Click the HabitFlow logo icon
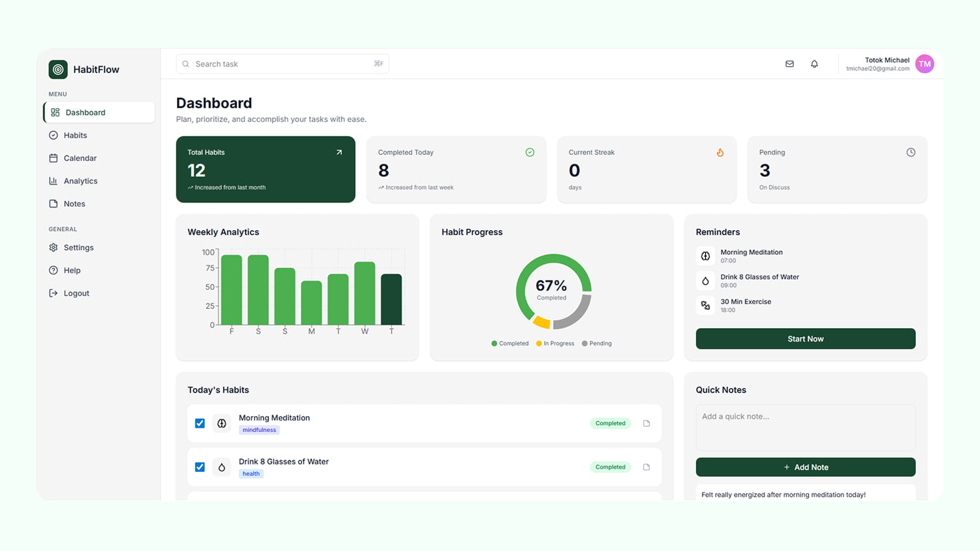Image resolution: width=980 pixels, height=551 pixels. click(58, 70)
